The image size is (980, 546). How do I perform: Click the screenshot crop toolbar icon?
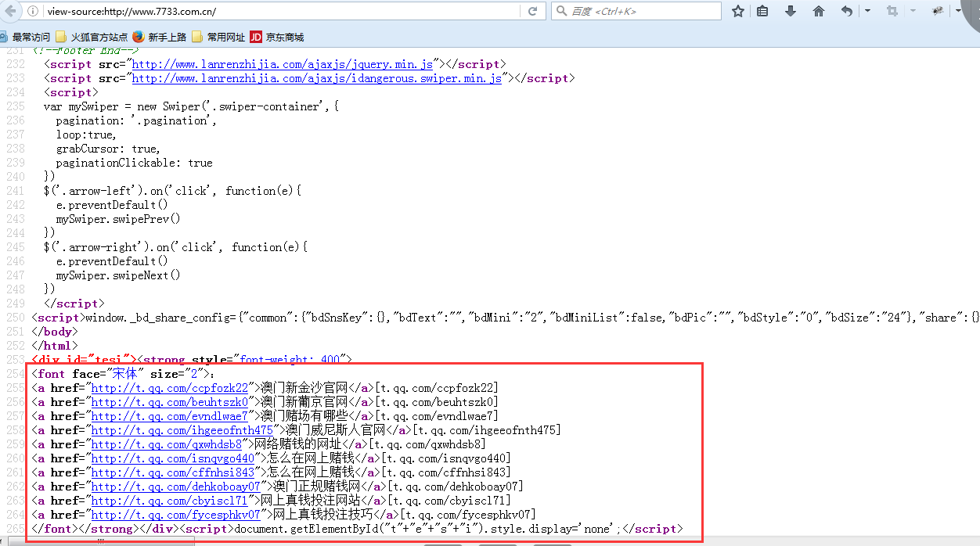click(x=892, y=11)
